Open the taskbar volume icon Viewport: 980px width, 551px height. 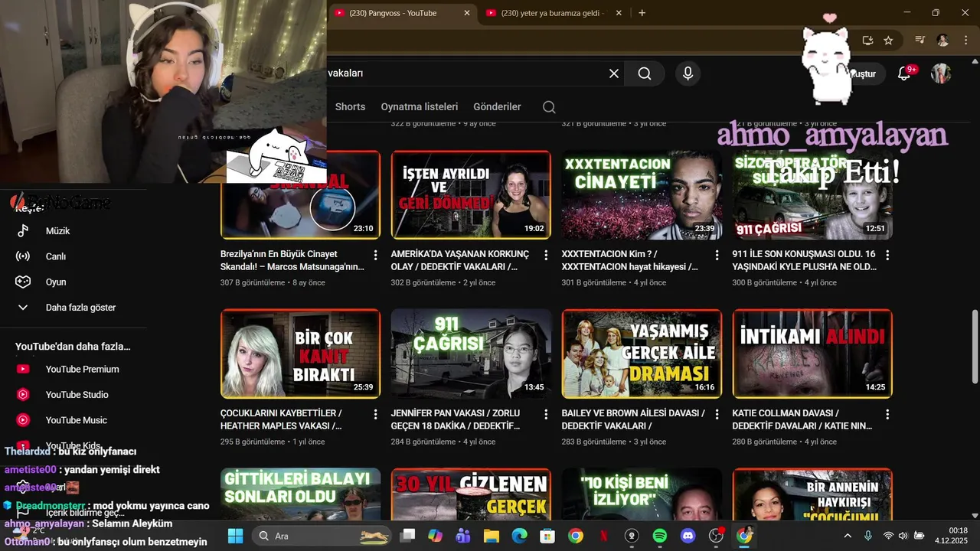point(903,536)
